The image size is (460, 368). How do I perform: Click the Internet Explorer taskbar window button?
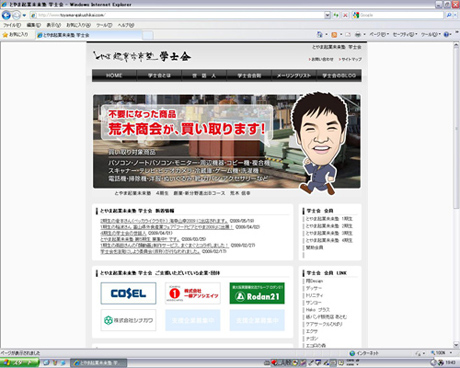pos(99,363)
